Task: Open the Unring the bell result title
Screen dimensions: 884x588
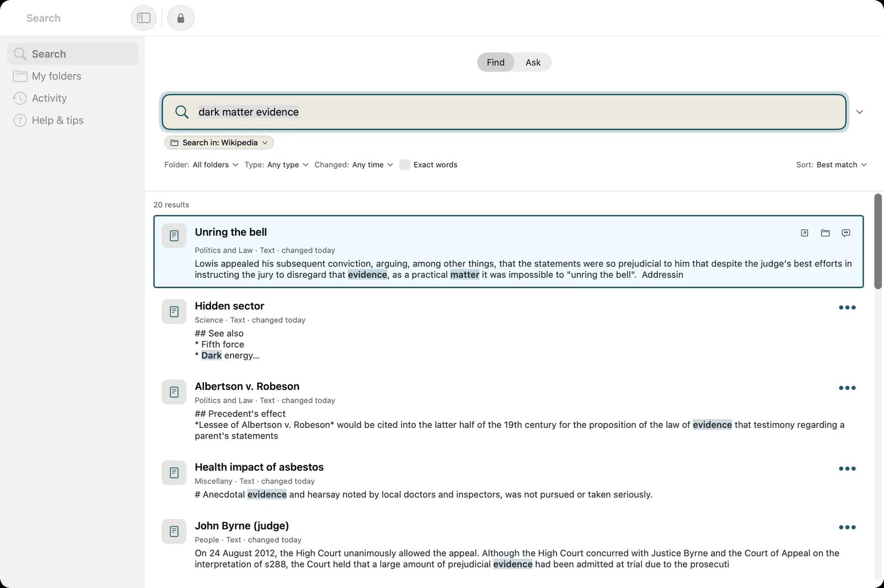Action: (x=231, y=232)
